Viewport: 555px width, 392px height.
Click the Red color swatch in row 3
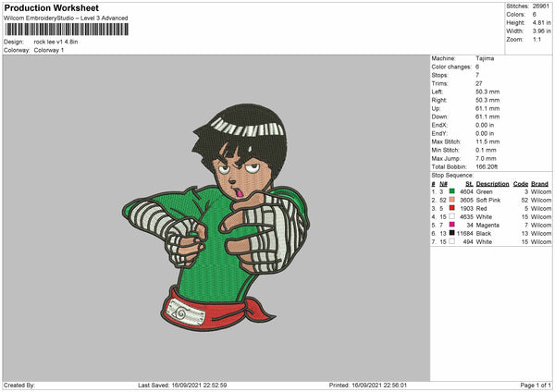tap(452, 208)
